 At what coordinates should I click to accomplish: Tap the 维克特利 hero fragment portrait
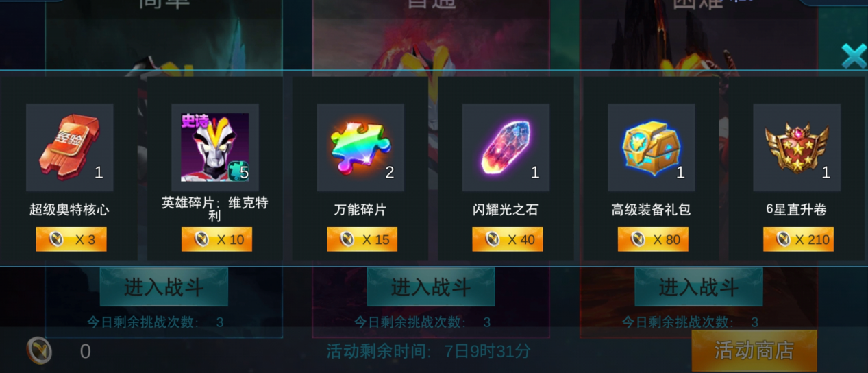tap(215, 147)
